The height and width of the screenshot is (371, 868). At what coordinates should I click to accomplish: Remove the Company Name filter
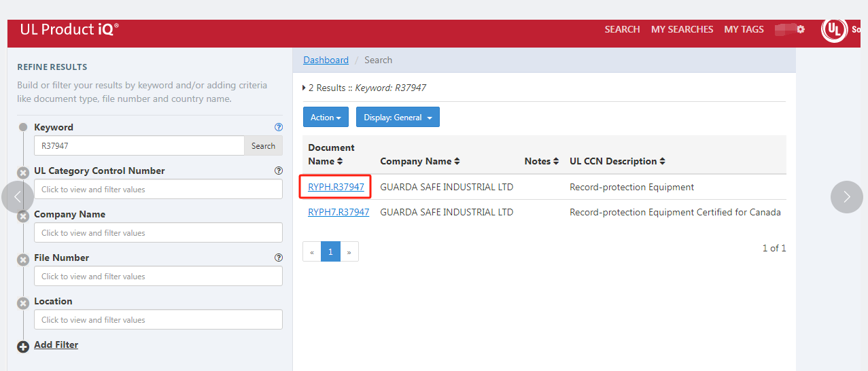(23, 216)
